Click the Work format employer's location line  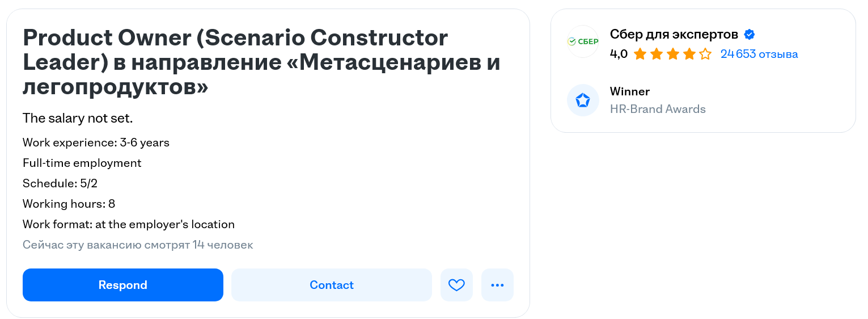[x=129, y=224]
